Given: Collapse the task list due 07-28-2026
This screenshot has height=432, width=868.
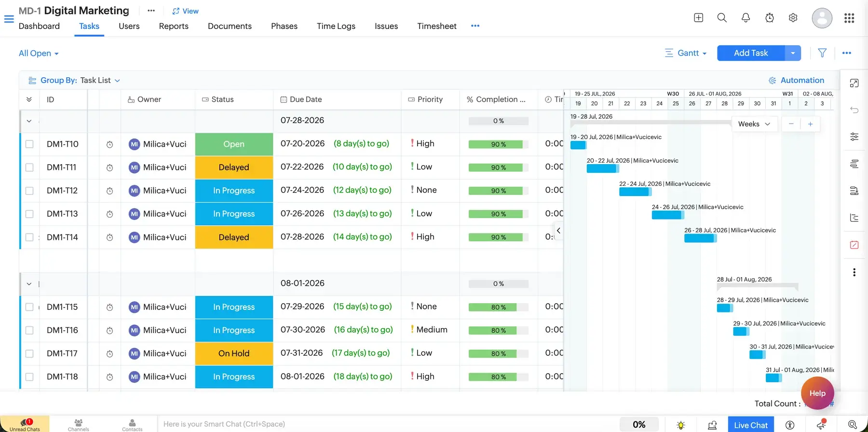Looking at the screenshot, I should pyautogui.click(x=29, y=121).
